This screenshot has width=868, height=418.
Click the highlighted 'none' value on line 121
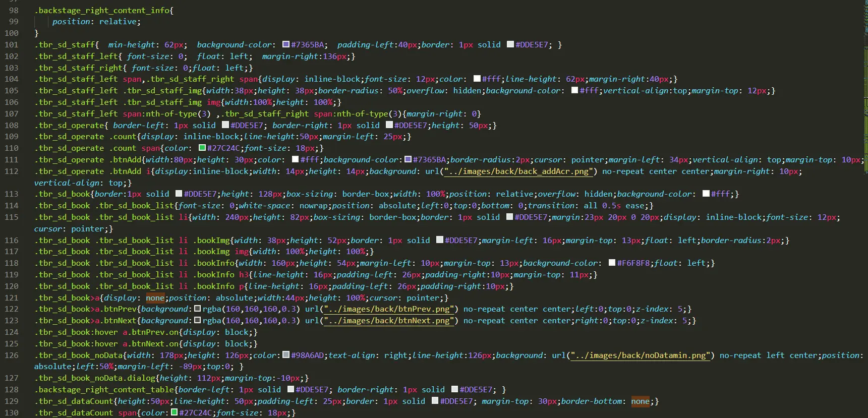155,297
